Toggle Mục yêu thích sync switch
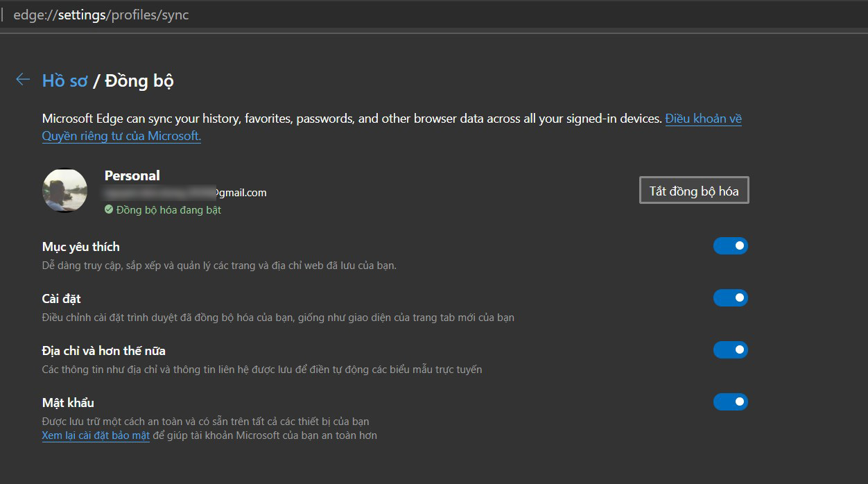This screenshot has height=484, width=868. coord(731,245)
